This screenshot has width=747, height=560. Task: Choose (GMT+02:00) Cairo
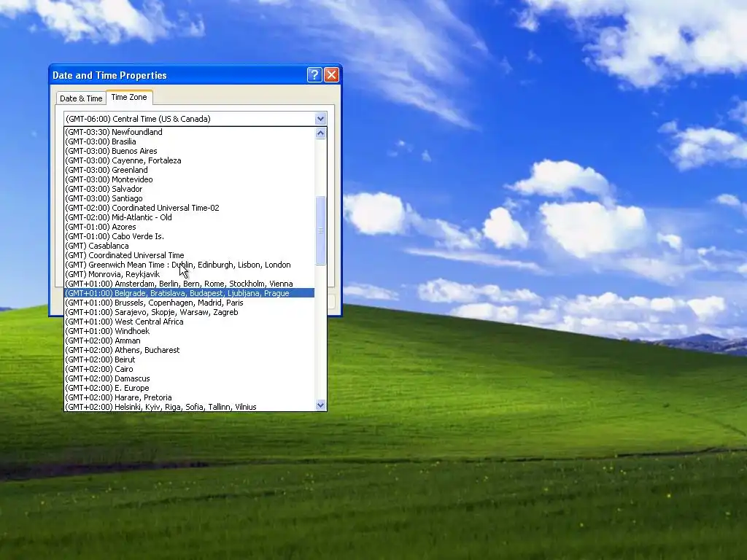point(189,369)
